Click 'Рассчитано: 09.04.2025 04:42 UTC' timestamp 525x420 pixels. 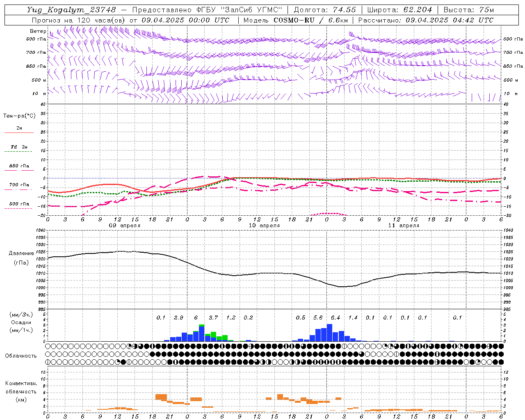click(x=426, y=20)
